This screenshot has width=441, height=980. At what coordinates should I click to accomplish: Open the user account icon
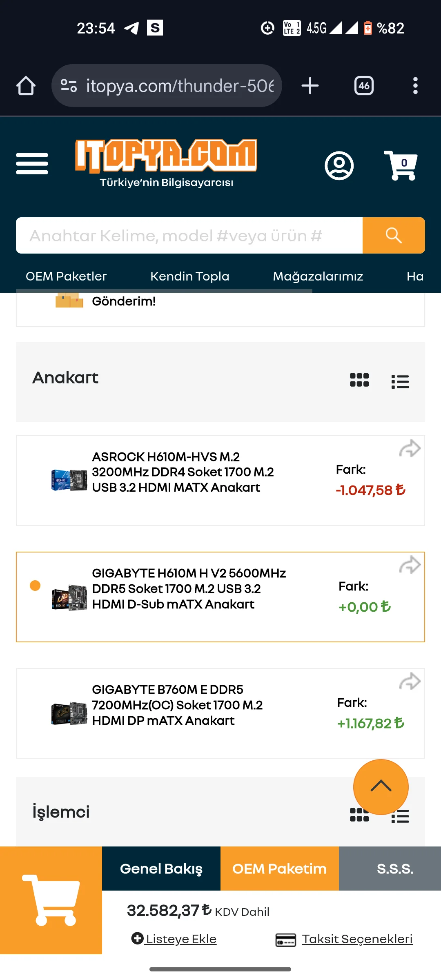(339, 165)
